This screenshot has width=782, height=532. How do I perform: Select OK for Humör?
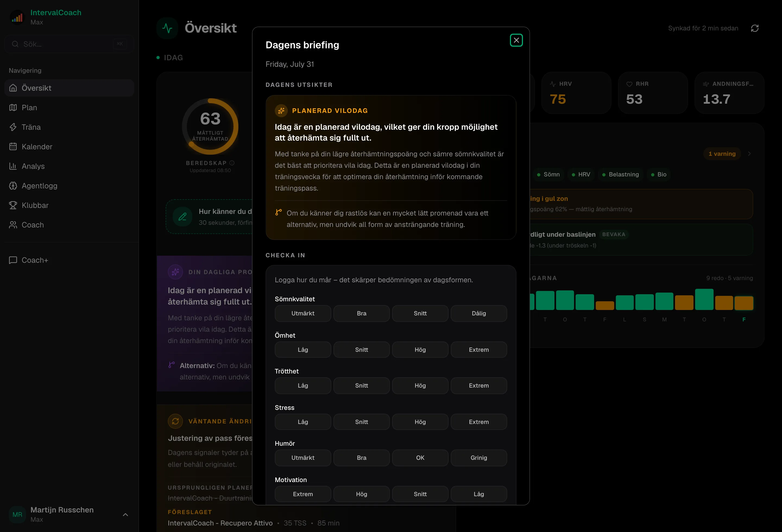tap(420, 458)
